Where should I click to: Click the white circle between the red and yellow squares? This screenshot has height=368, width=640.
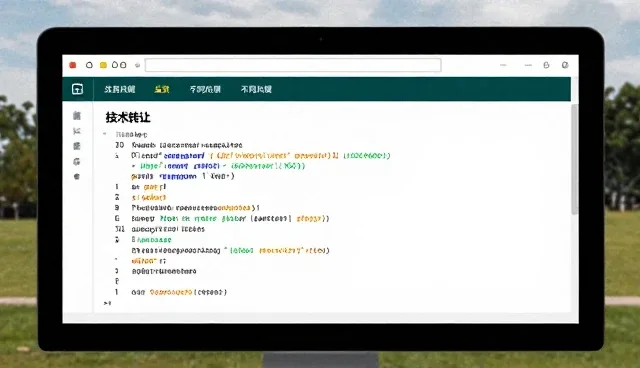point(89,65)
